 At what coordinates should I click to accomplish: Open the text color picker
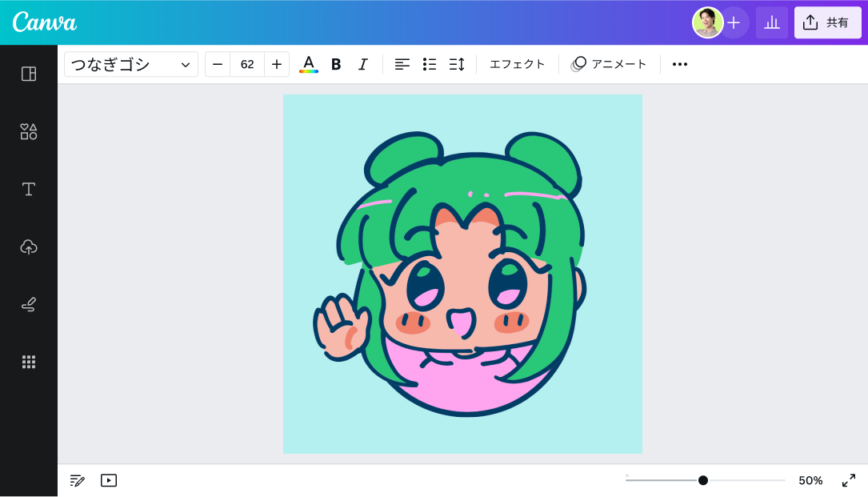pyautogui.click(x=308, y=64)
